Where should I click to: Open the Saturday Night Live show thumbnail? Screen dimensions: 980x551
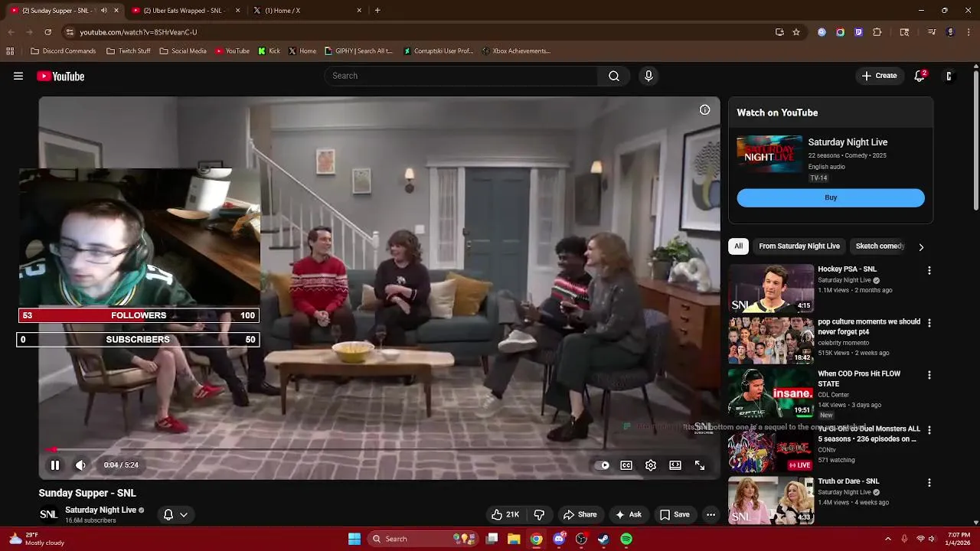coord(769,154)
